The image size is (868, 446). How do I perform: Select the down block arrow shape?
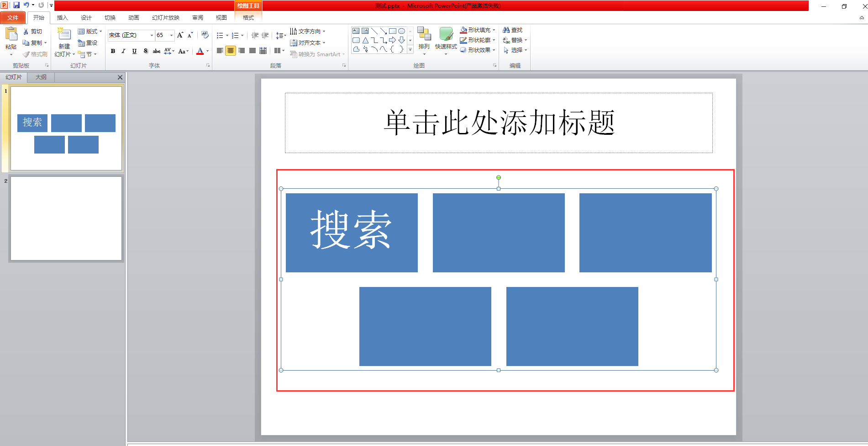pos(402,40)
